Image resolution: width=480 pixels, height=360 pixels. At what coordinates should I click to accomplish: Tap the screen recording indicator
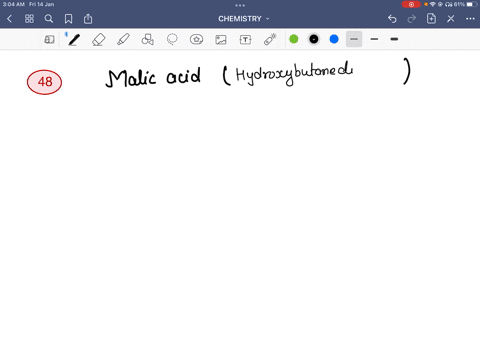(411, 4)
